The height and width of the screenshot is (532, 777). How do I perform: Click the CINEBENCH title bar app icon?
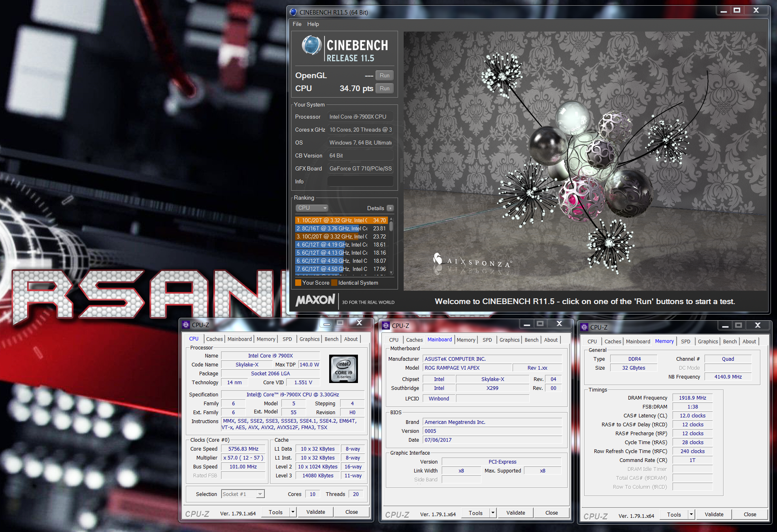click(294, 12)
